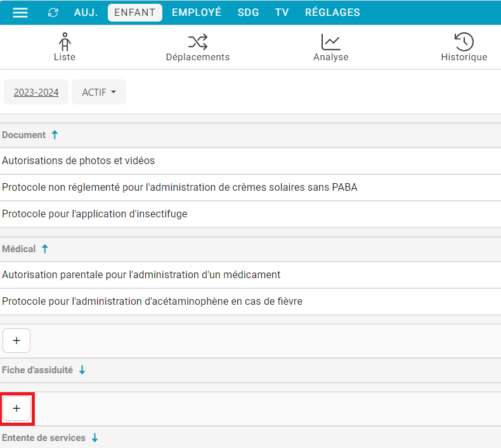Open the TV tab
Viewport: 501px width, 448px height.
[282, 13]
